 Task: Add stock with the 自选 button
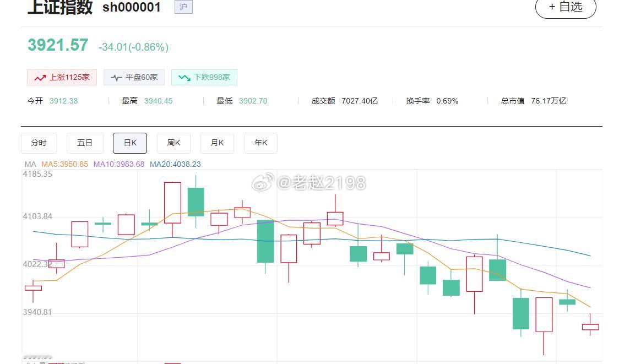tap(566, 7)
